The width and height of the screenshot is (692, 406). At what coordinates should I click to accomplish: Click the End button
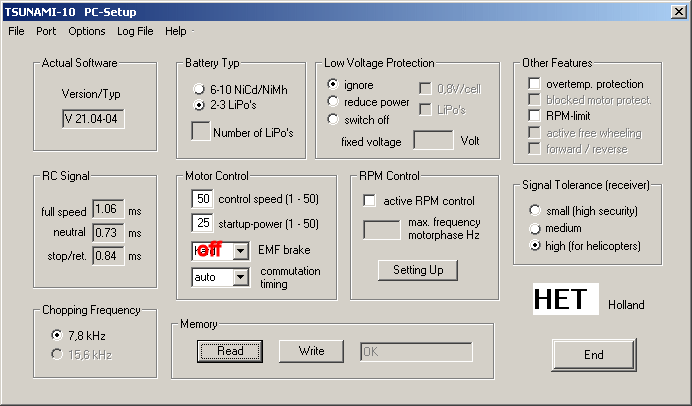coord(594,355)
